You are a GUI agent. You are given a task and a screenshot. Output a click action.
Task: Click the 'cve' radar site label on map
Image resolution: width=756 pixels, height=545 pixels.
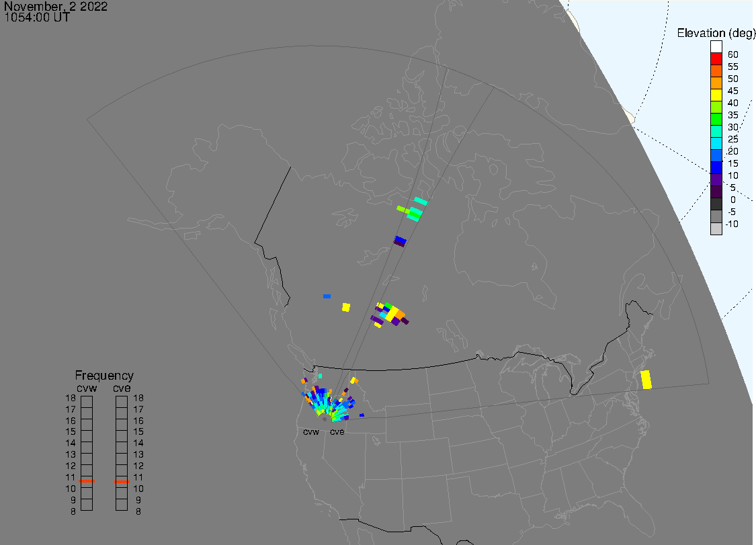pyautogui.click(x=337, y=431)
